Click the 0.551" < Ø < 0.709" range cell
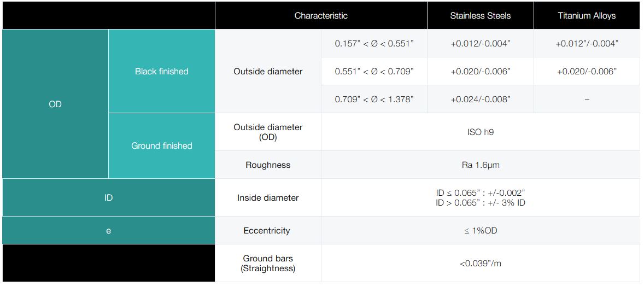 pos(374,71)
